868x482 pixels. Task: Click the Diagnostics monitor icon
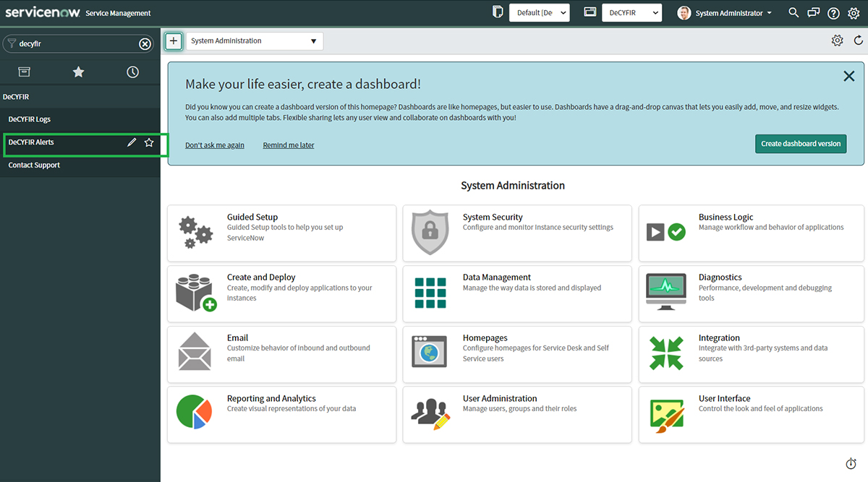665,293
